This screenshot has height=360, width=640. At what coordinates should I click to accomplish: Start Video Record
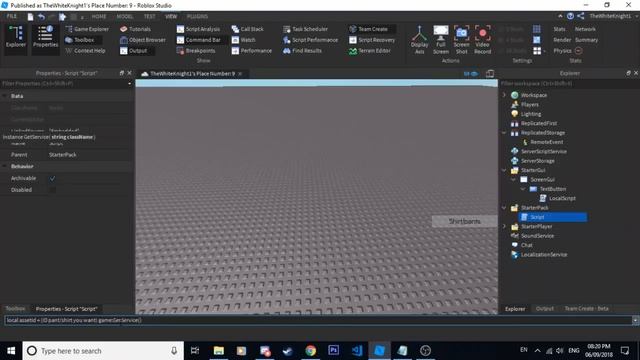click(482, 40)
